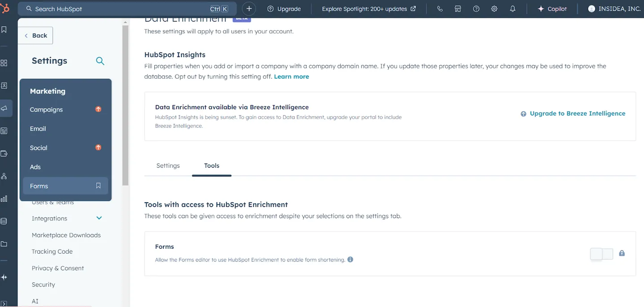Select Forms in Marketing menu
This screenshot has height=307, width=644.
click(x=66, y=186)
